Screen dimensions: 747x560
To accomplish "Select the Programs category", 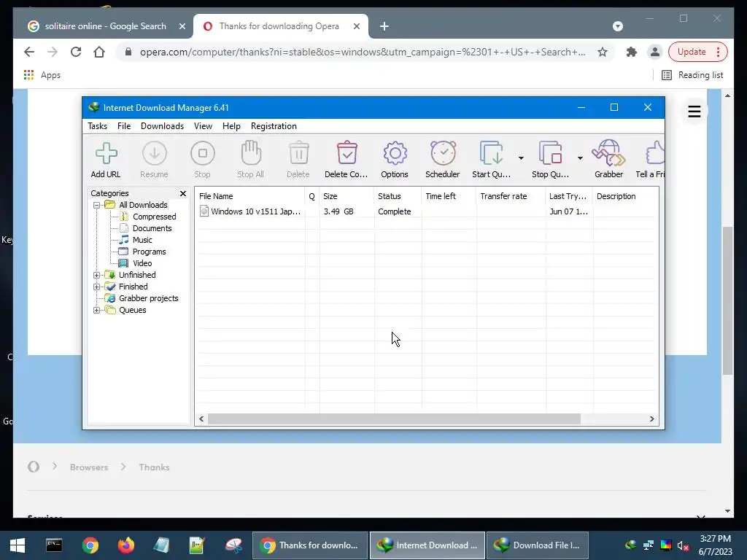I will coord(149,252).
